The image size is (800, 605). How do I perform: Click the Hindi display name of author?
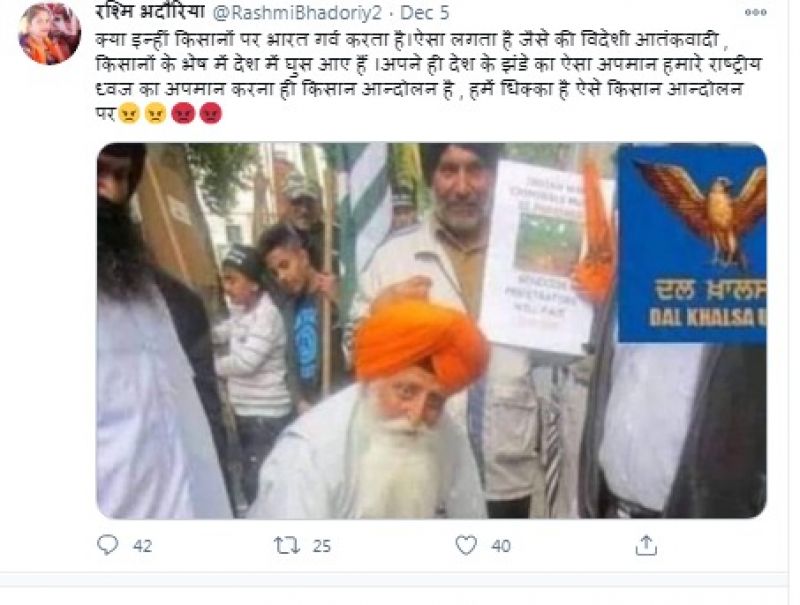[150, 12]
